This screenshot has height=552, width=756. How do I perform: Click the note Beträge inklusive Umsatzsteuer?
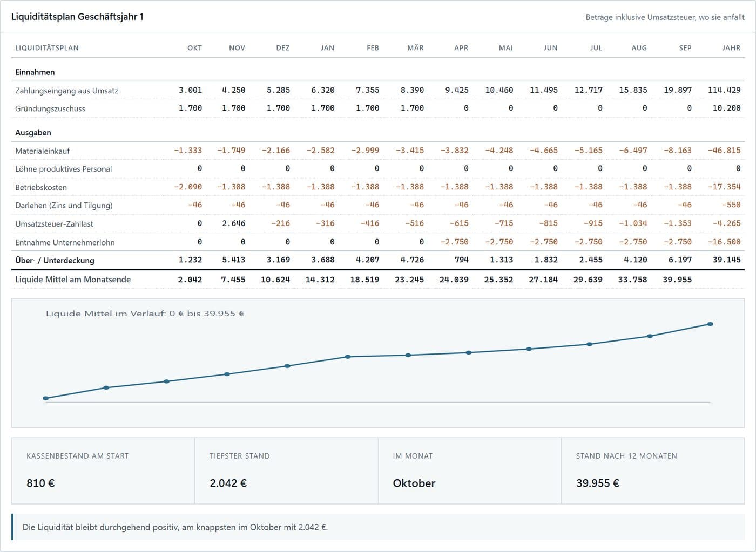(x=665, y=17)
